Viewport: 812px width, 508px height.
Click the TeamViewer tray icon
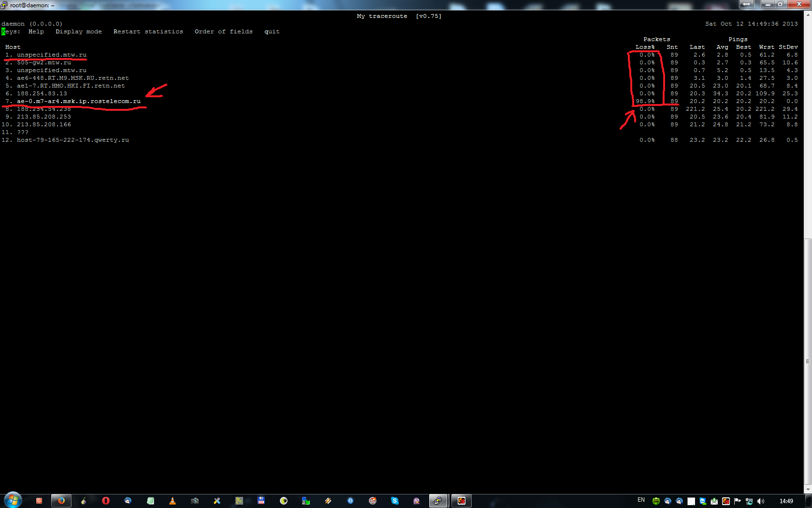[x=702, y=501]
